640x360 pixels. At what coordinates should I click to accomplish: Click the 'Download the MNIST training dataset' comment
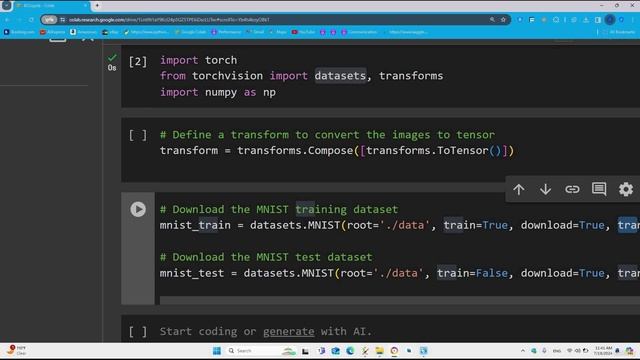pos(279,209)
